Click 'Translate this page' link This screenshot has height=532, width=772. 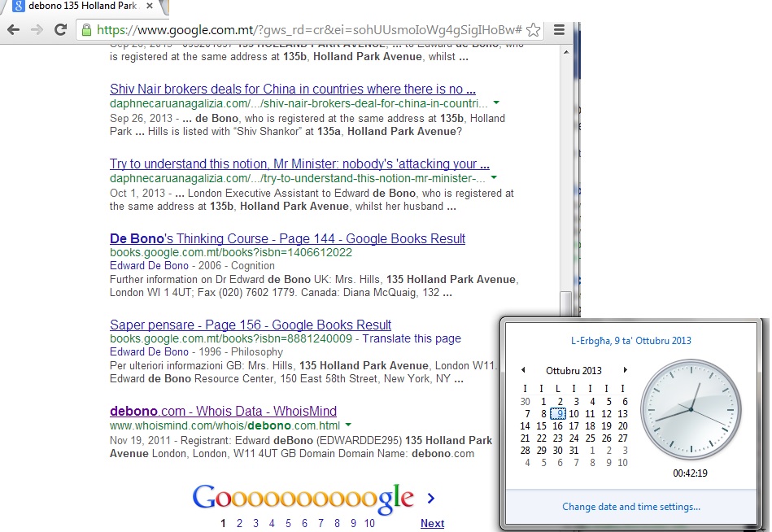point(412,338)
